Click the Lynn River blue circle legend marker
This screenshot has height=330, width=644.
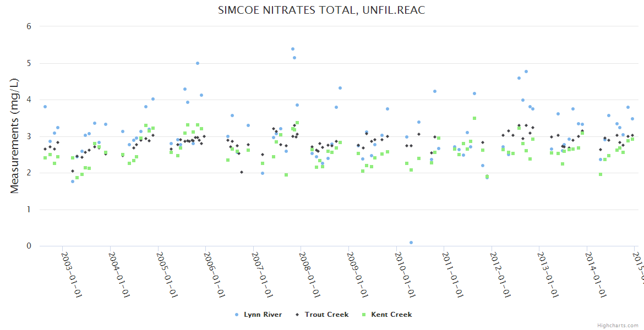(237, 315)
